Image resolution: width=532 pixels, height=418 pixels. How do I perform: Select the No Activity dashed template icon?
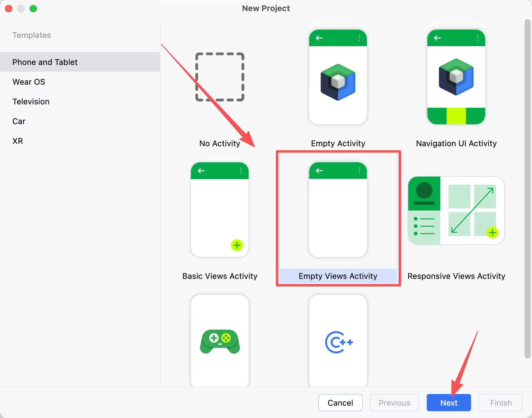click(220, 77)
